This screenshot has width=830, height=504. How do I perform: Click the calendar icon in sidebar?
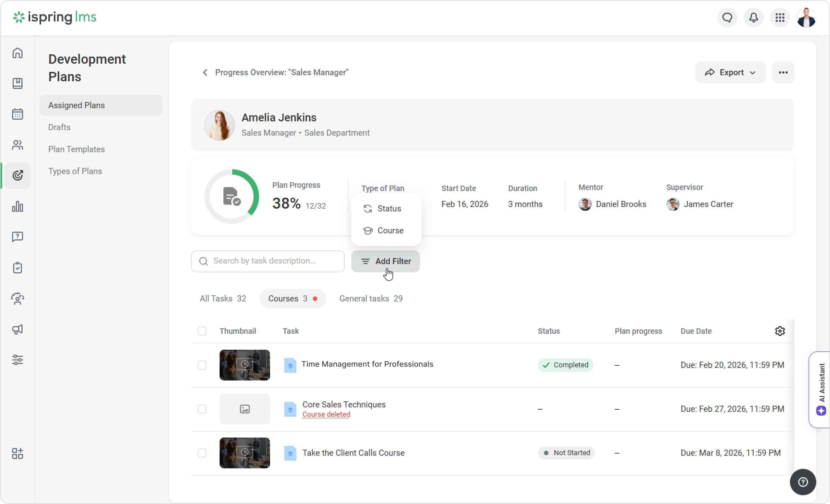[18, 114]
